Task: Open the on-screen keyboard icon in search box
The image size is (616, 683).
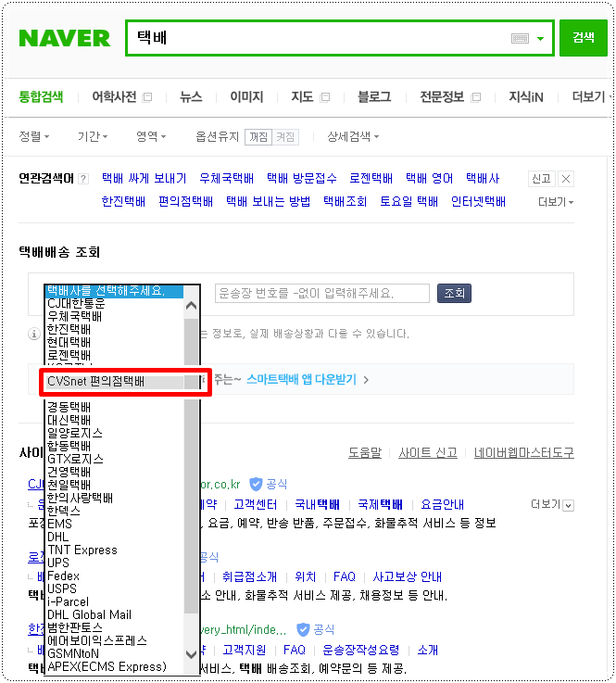Action: (x=520, y=38)
